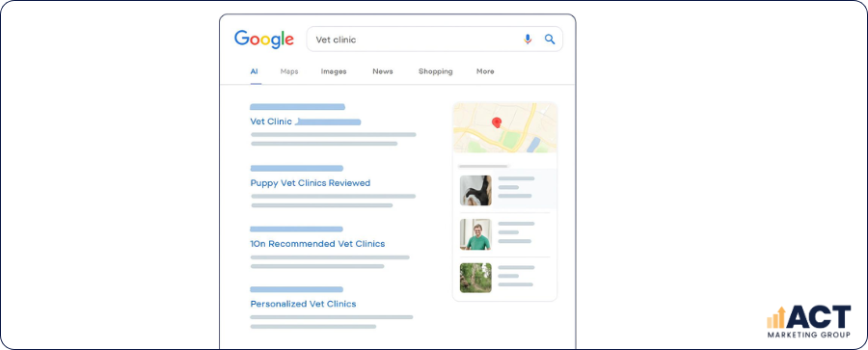Click the microphone voice search icon
The width and height of the screenshot is (868, 350).
528,40
